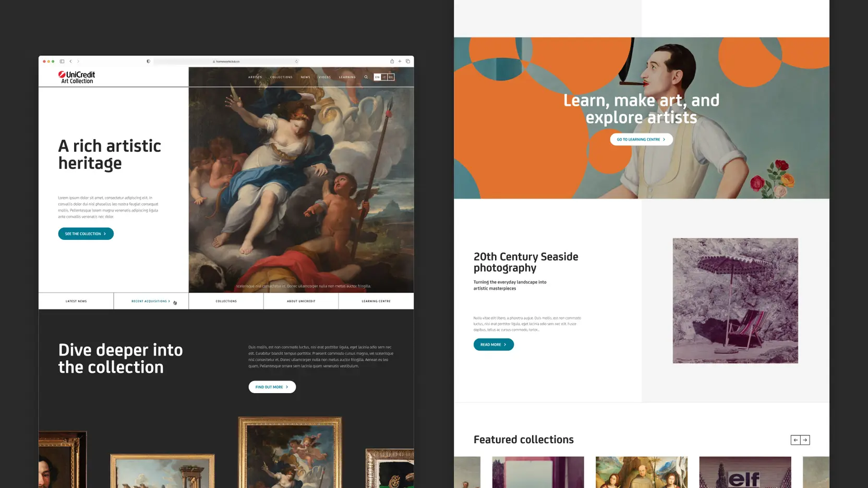
Task: Switch language to EN
Action: coord(378,77)
